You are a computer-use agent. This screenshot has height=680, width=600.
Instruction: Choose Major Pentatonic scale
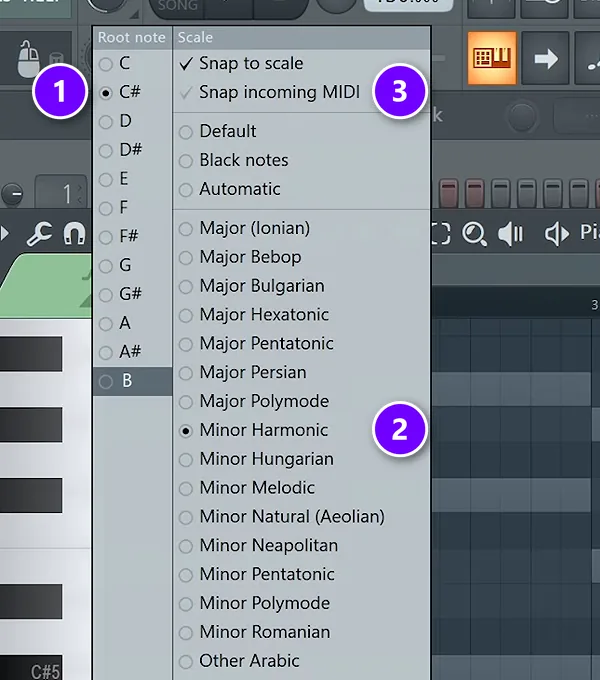pyautogui.click(x=301, y=344)
